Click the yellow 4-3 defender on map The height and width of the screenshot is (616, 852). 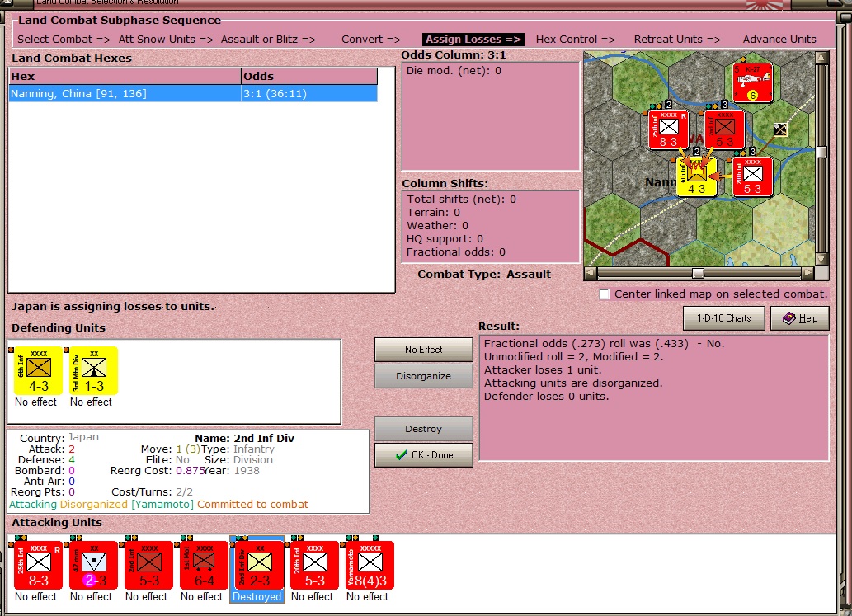click(697, 177)
